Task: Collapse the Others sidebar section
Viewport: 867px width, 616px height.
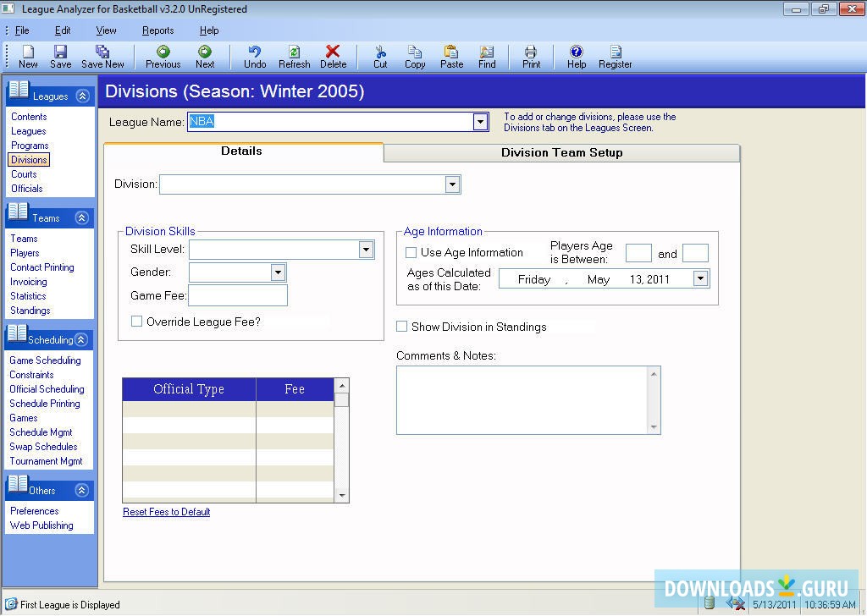Action: pos(82,490)
